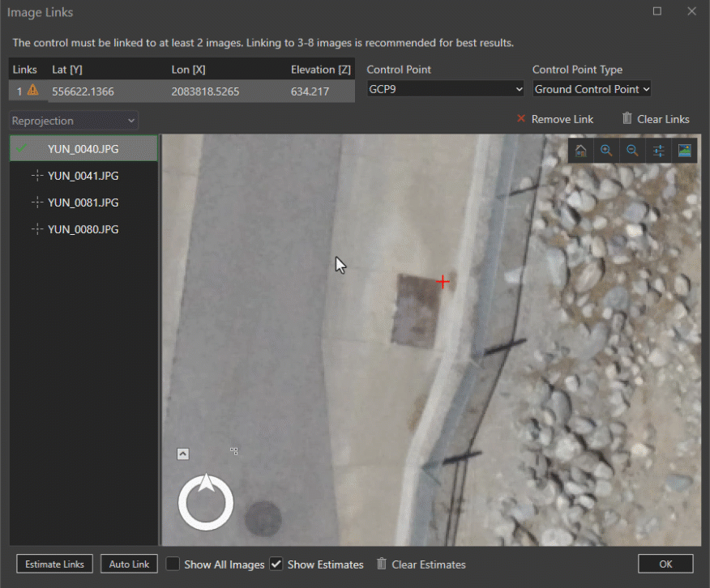The width and height of the screenshot is (710, 588).
Task: Select the Zoom In magnifier tool
Action: [606, 150]
